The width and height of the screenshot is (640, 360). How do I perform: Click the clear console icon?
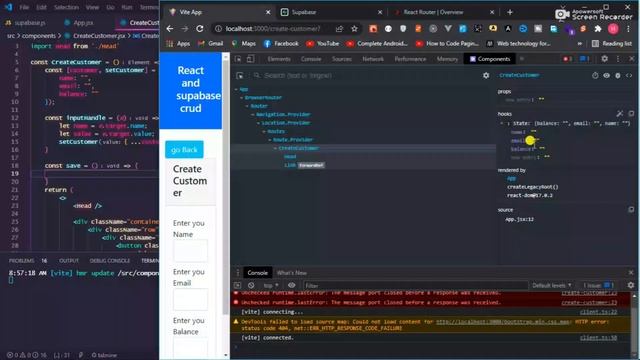(251, 285)
